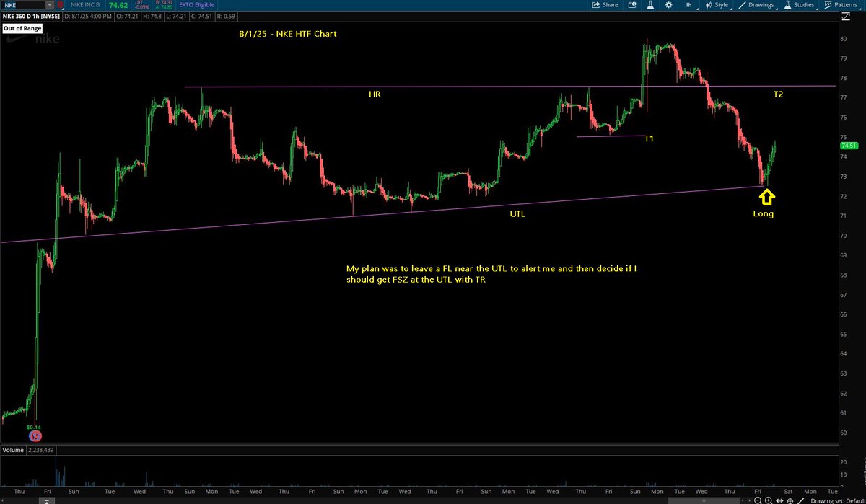
Task: Click the Volume value 2,238,439
Action: [x=43, y=449]
